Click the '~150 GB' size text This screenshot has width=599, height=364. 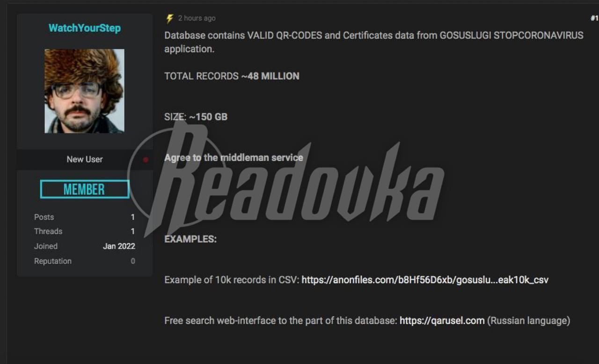(x=208, y=117)
